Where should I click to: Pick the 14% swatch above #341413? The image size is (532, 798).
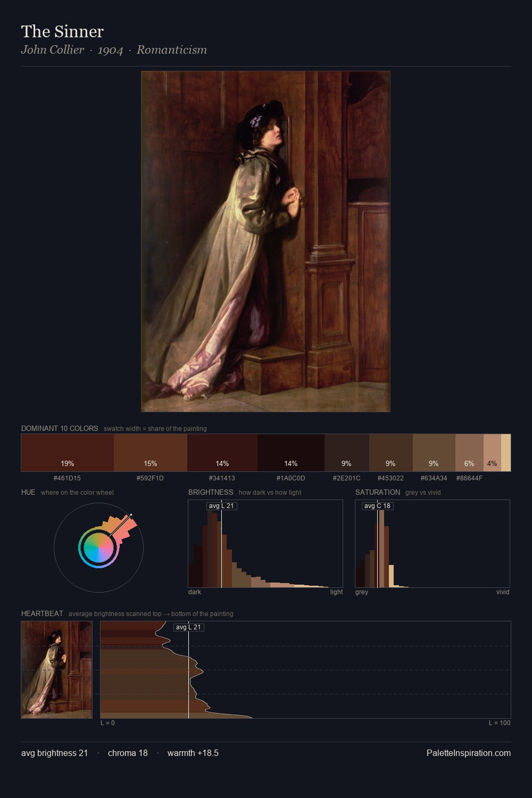(222, 453)
